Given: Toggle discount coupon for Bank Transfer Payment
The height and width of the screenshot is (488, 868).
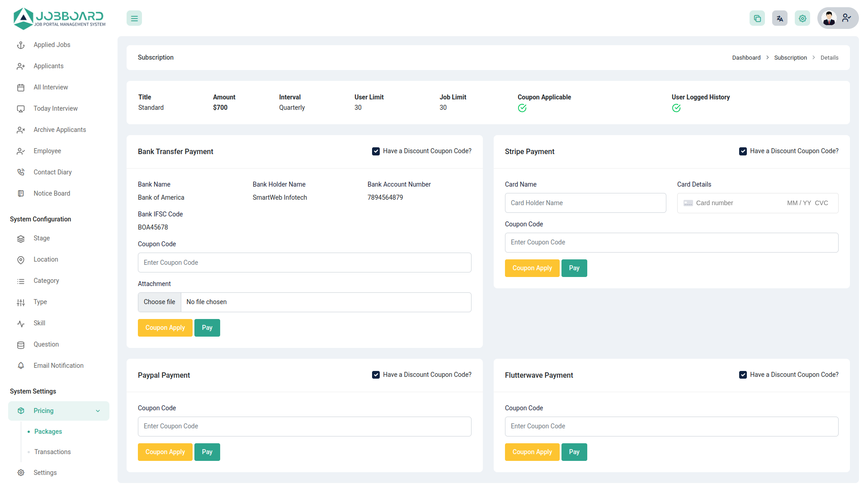Looking at the screenshot, I should [376, 151].
